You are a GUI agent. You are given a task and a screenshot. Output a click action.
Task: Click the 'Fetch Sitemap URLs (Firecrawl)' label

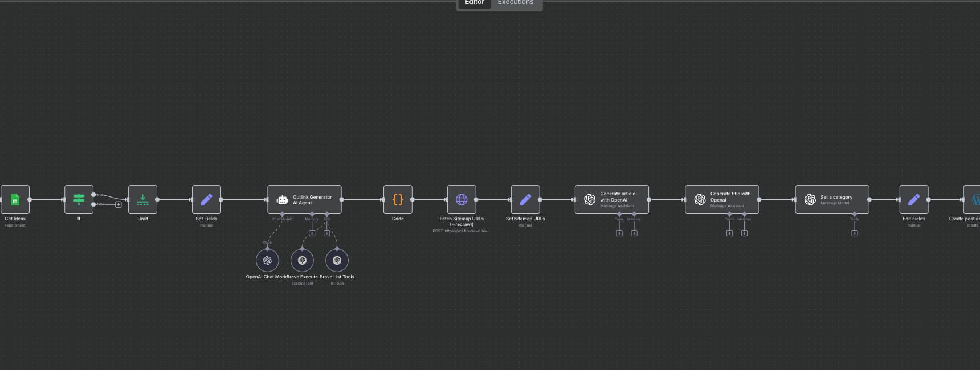point(462,221)
